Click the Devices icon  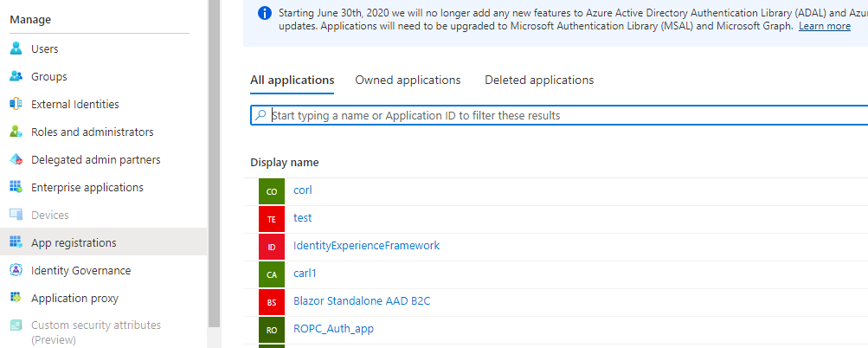[16, 215]
